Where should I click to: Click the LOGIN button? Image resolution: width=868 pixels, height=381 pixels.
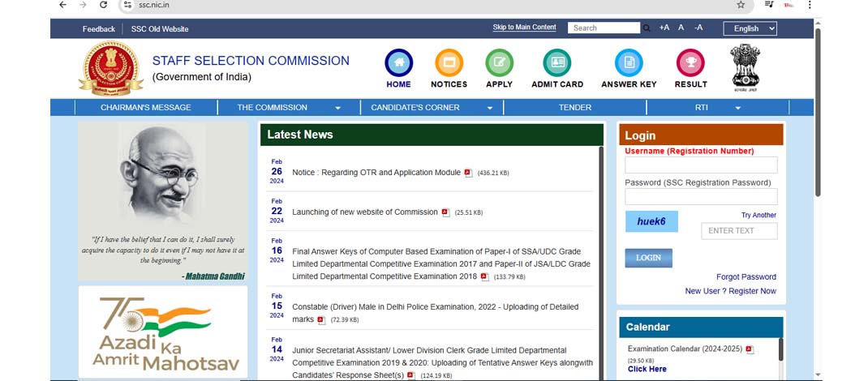pyautogui.click(x=649, y=258)
